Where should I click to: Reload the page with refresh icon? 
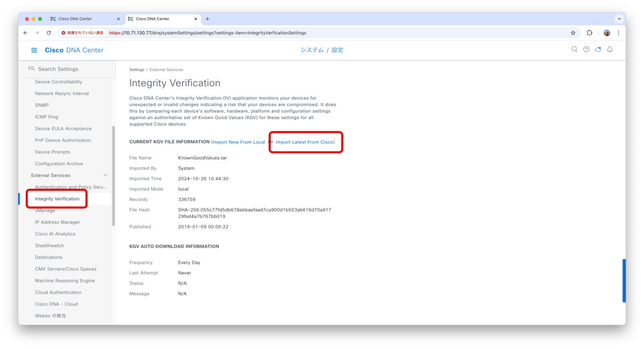click(49, 33)
